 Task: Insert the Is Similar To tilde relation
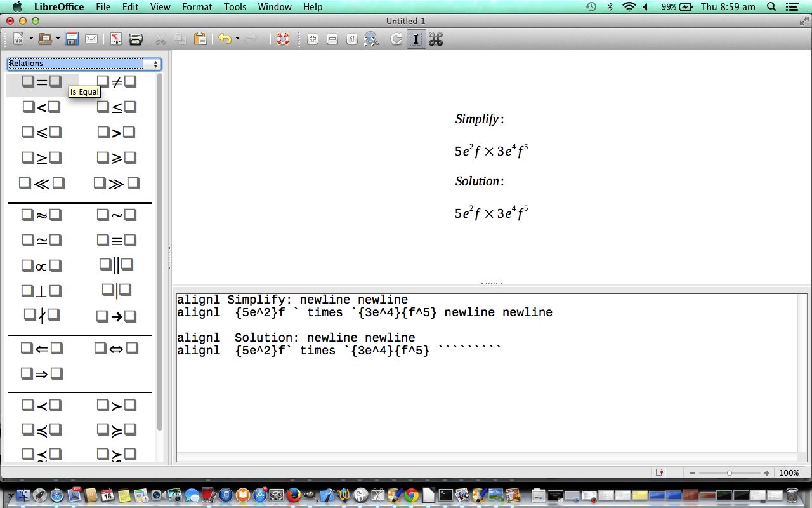click(x=117, y=215)
